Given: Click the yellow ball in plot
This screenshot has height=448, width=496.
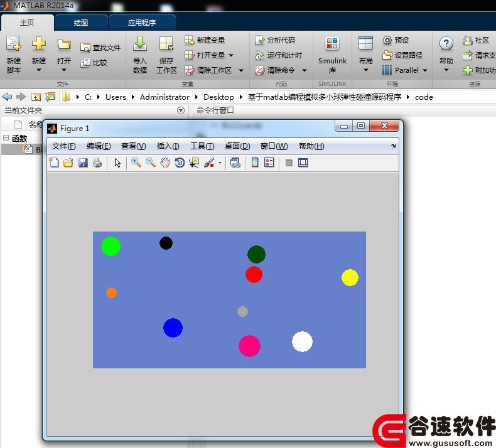Looking at the screenshot, I should click(x=350, y=277).
